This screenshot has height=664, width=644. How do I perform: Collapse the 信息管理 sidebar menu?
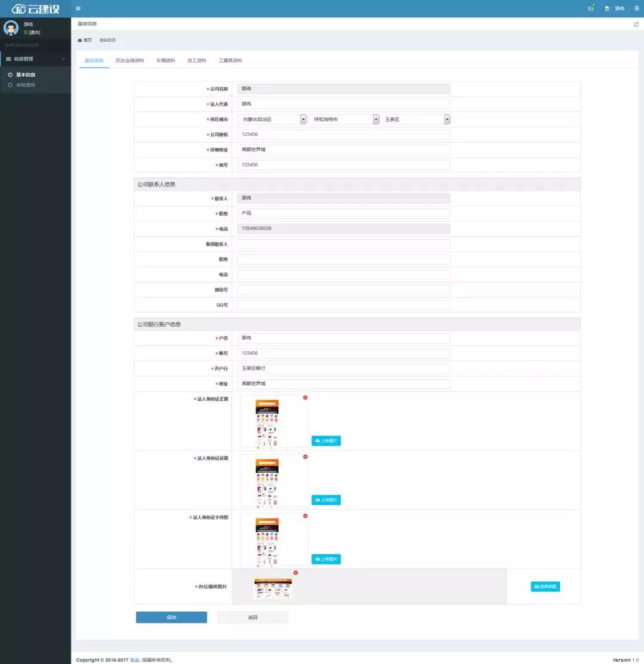[35, 59]
